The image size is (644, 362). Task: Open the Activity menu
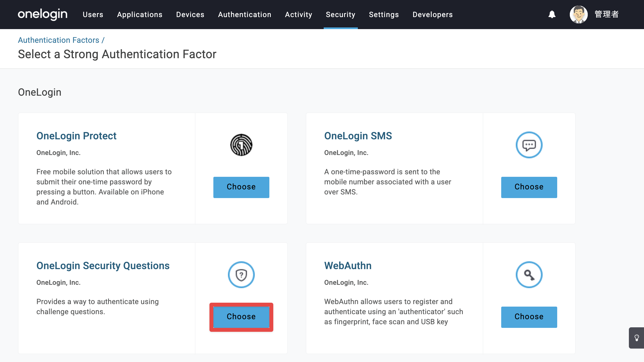pos(298,15)
